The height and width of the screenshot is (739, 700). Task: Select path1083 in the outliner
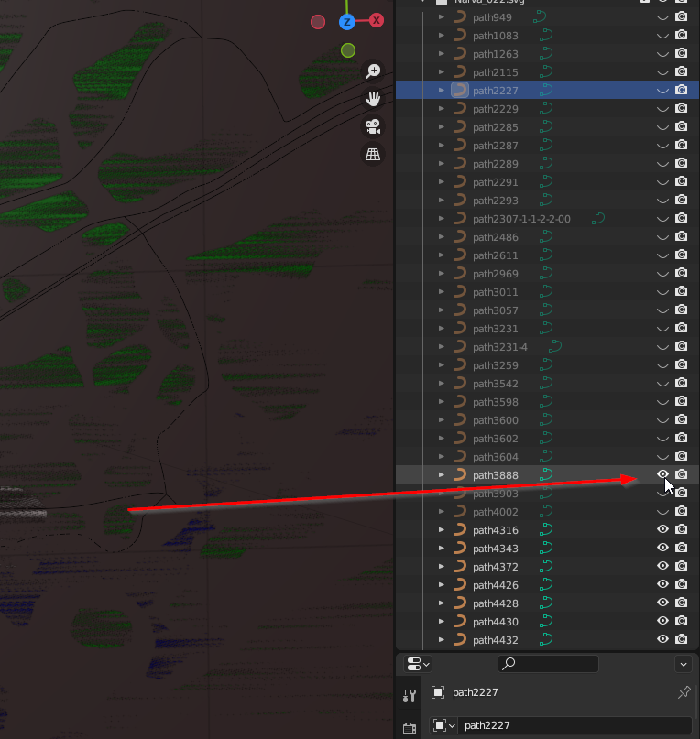pyautogui.click(x=496, y=36)
